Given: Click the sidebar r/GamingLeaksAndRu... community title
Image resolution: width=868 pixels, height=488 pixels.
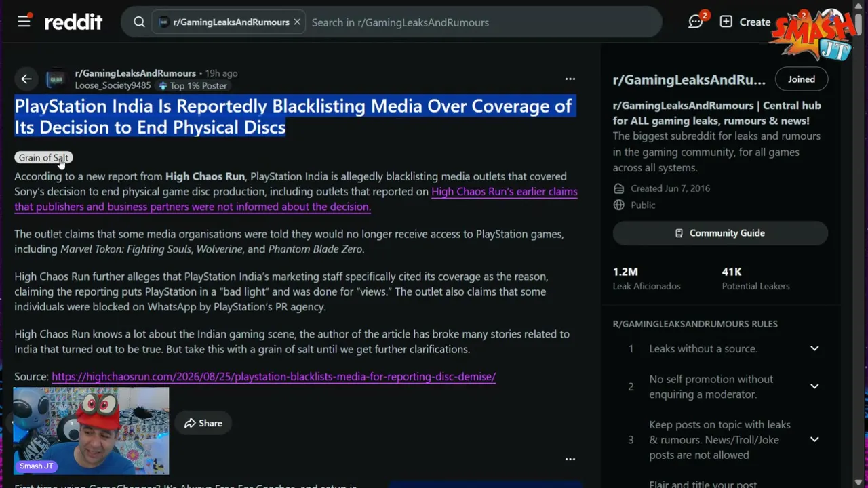Looking at the screenshot, I should point(689,80).
